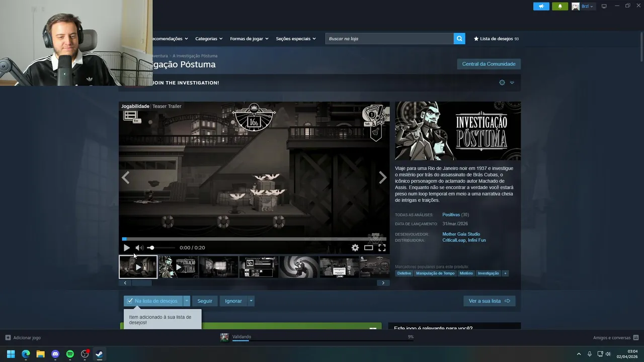Expand the Seções especiais menu
The height and width of the screenshot is (362, 644).
[296, 39]
